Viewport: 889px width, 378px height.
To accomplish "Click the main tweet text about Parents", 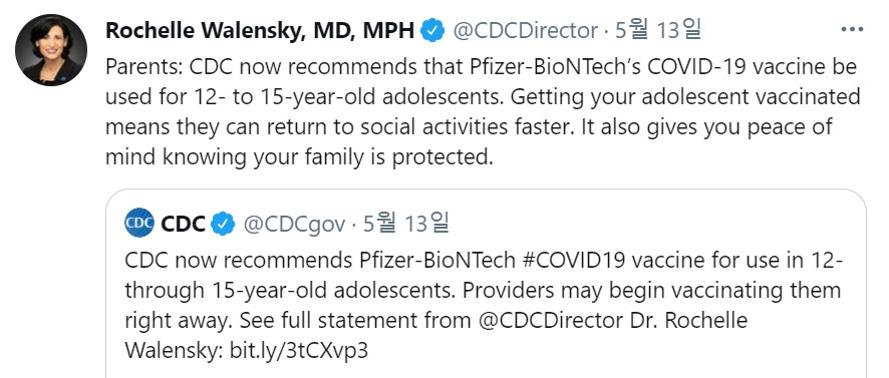I will coord(482,112).
